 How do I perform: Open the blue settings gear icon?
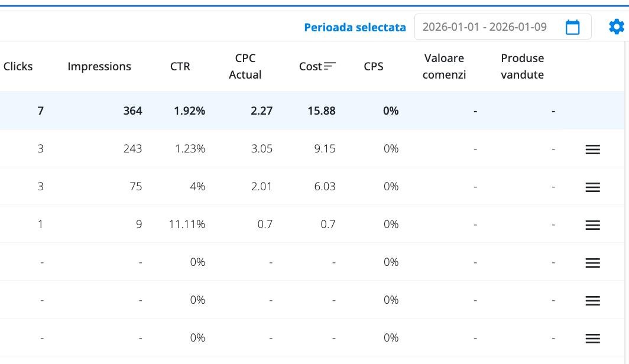pyautogui.click(x=616, y=27)
